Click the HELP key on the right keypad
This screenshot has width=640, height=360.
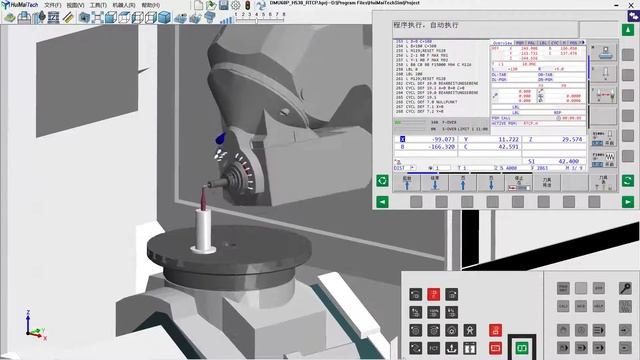coord(599,306)
